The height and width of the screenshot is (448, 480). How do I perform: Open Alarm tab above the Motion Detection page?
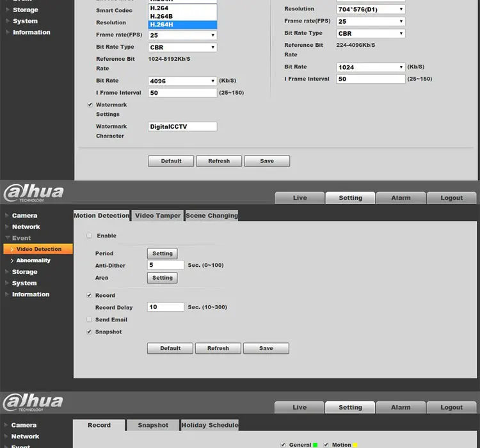pos(401,198)
